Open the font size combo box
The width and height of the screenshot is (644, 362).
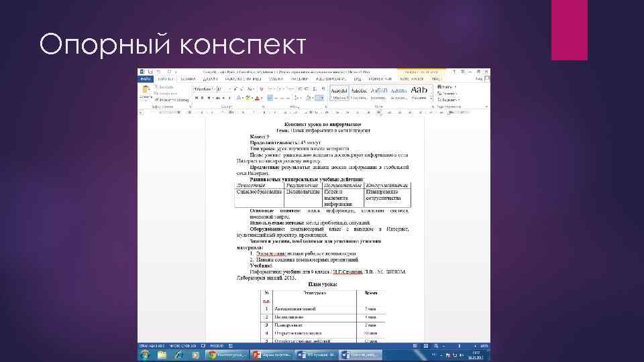point(224,89)
